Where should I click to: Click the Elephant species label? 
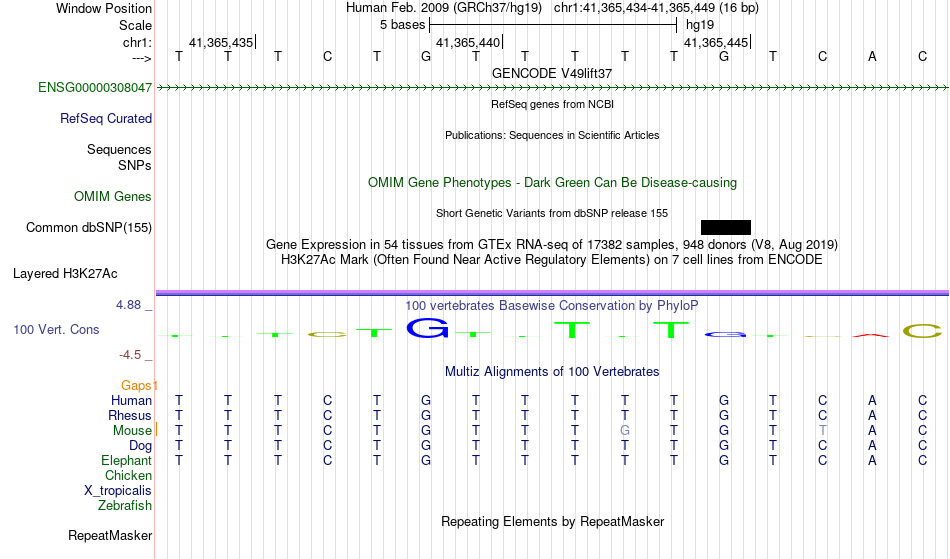tap(127, 461)
